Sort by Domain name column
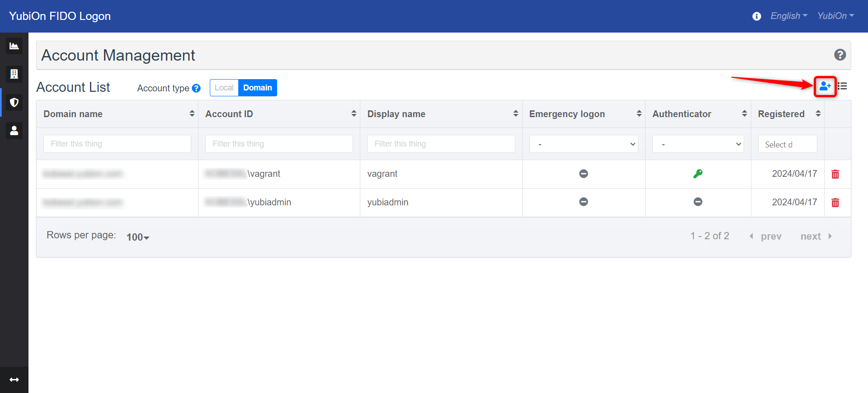The width and height of the screenshot is (868, 393). coord(192,114)
